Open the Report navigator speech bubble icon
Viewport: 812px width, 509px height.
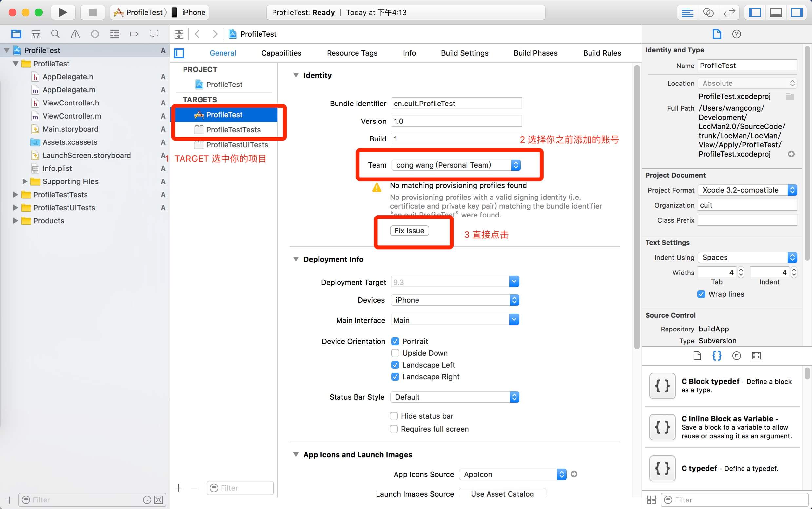[154, 34]
